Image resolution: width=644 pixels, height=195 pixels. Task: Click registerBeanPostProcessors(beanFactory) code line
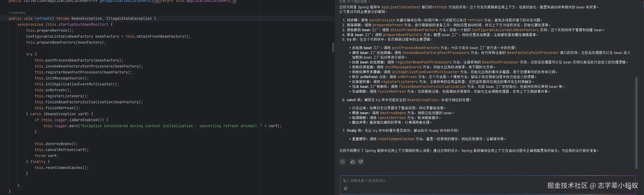point(83,72)
